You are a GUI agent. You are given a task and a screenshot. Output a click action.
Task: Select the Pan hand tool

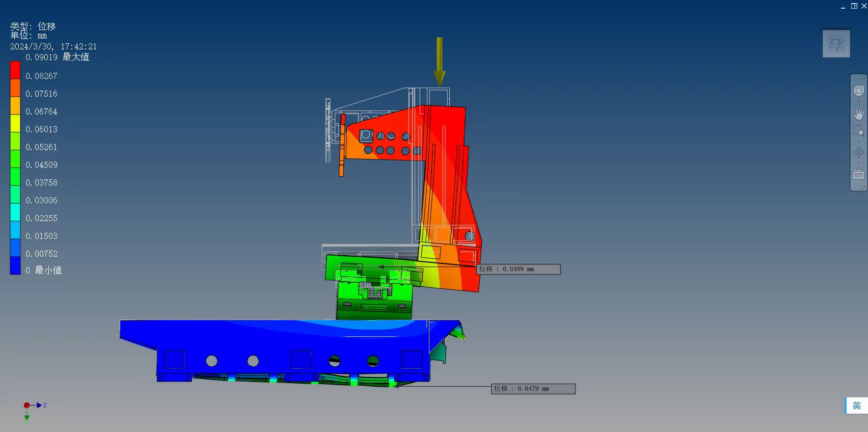pos(858,114)
